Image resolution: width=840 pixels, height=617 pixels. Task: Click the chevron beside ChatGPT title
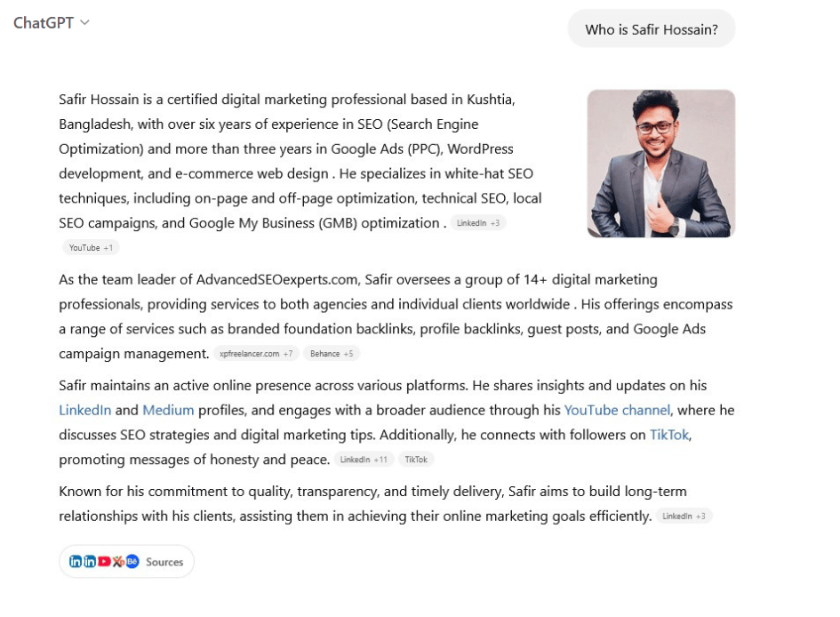click(85, 23)
